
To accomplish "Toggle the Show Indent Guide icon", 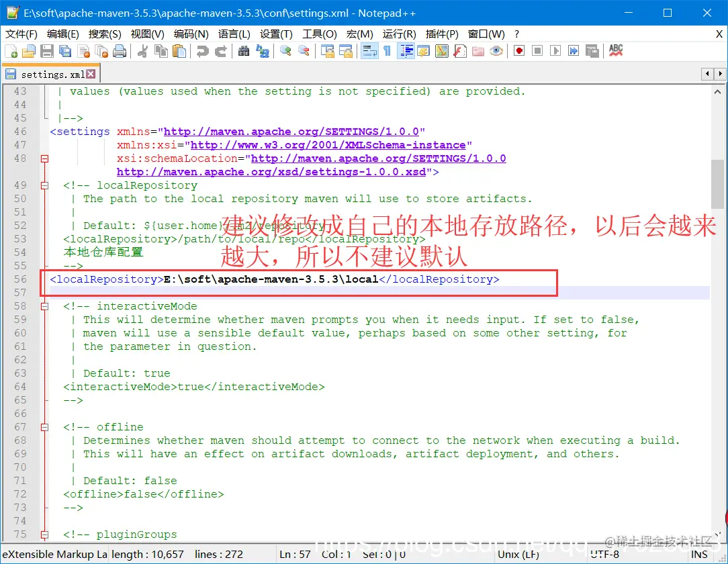I will (406, 51).
